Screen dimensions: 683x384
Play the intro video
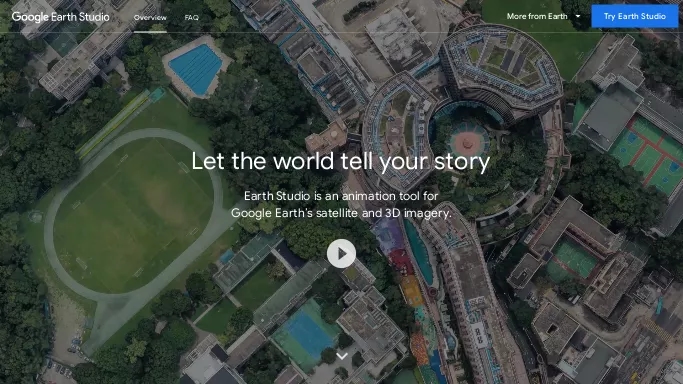click(341, 253)
